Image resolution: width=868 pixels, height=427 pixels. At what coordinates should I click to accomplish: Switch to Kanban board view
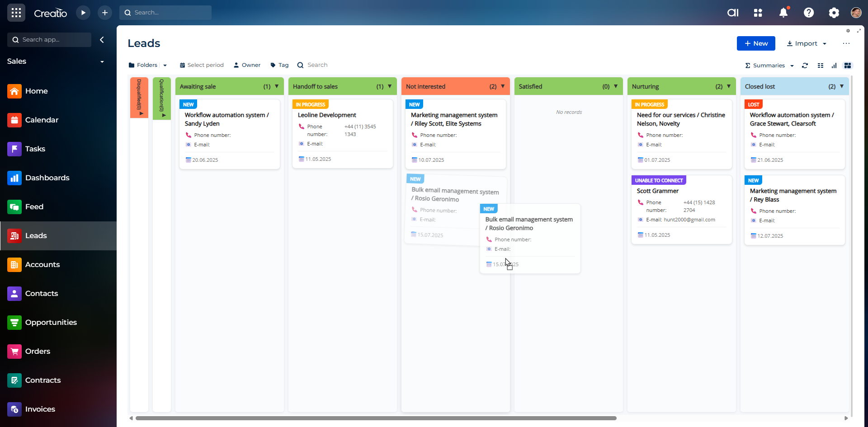pos(848,66)
